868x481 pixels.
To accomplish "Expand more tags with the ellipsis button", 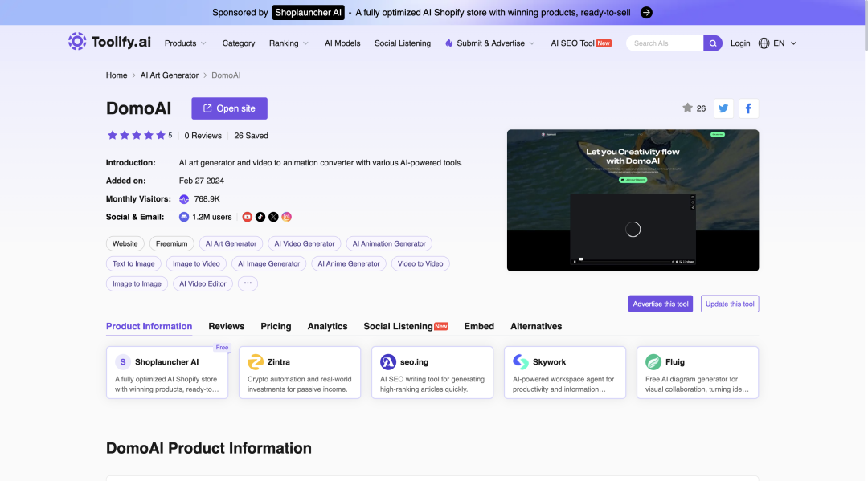I will point(248,283).
